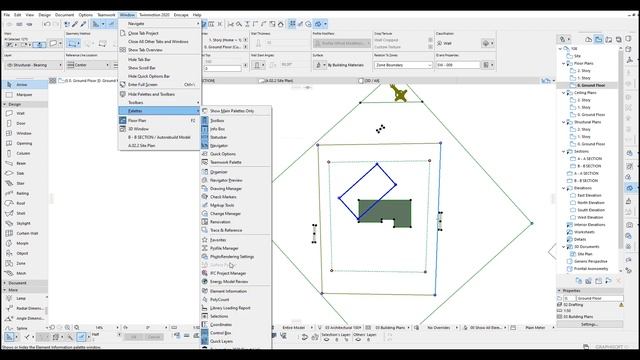Click the Settings button in Properties
This screenshot has height=360, width=640.
pos(589,324)
